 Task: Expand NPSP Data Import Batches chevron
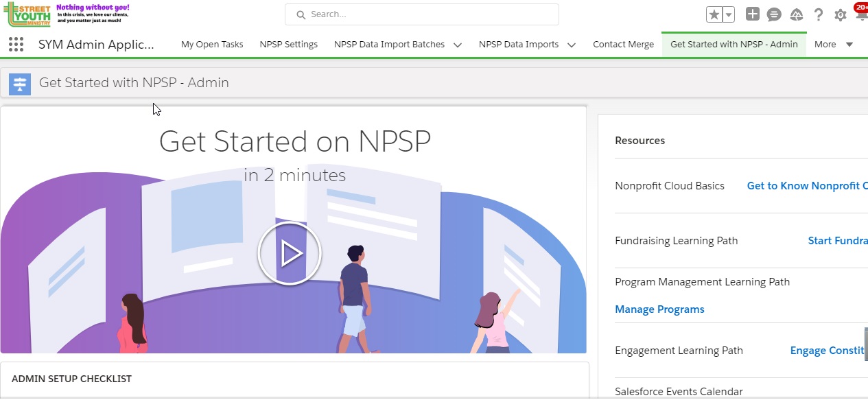coord(458,45)
